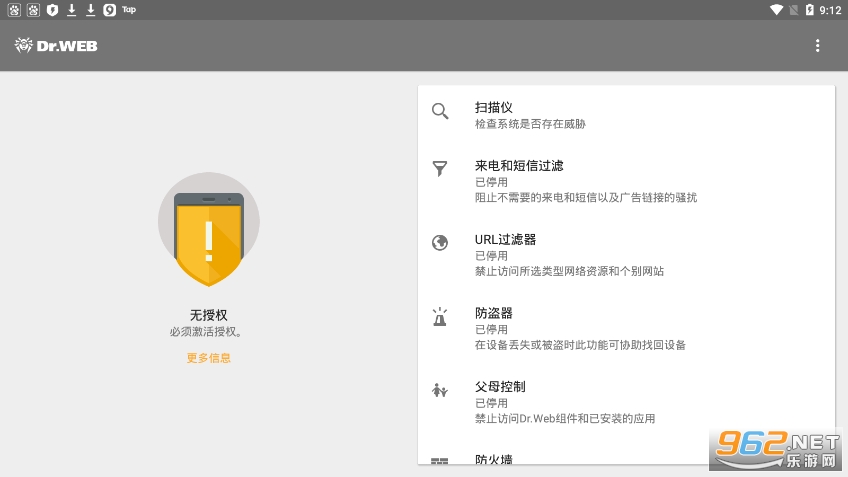Tap the Wi-Fi status icon
The image size is (848, 477).
776,10
